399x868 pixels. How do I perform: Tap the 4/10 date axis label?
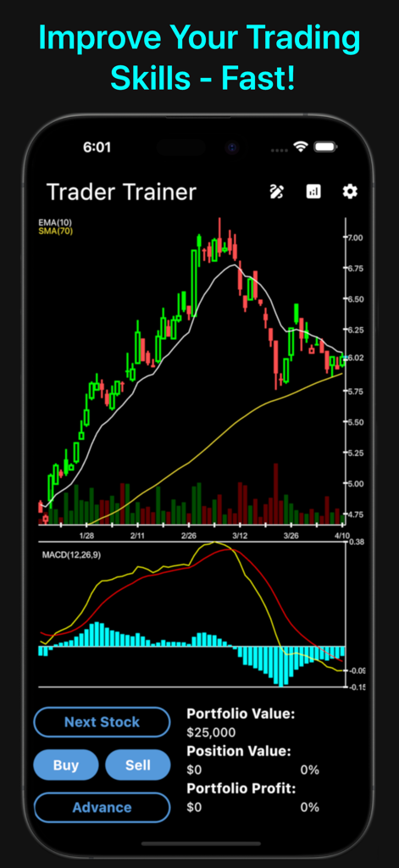point(341,536)
